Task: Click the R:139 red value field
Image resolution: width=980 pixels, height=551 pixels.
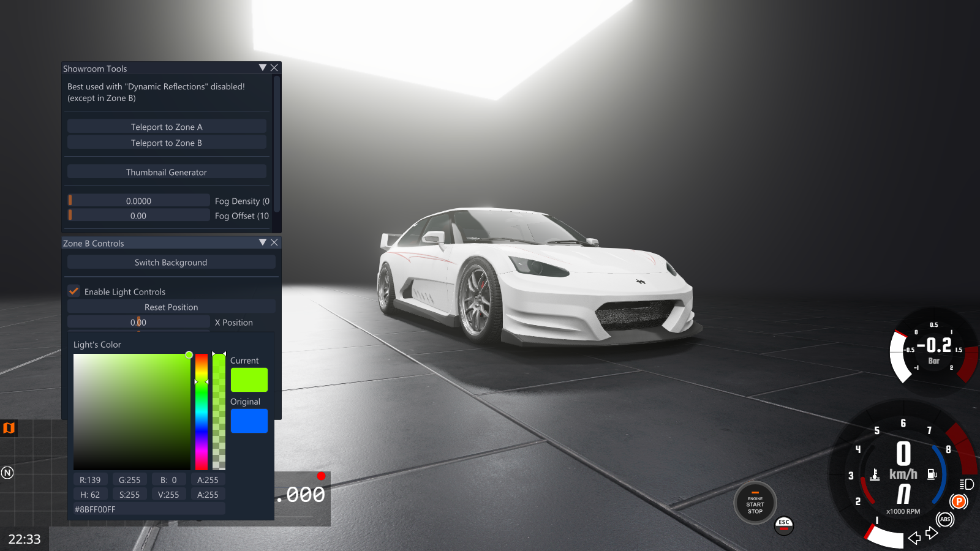Action: 91,480
